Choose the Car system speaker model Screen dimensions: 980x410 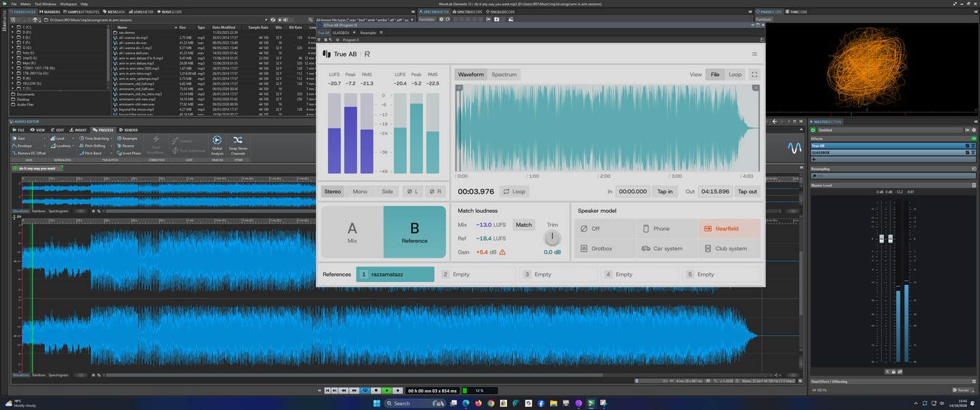667,248
